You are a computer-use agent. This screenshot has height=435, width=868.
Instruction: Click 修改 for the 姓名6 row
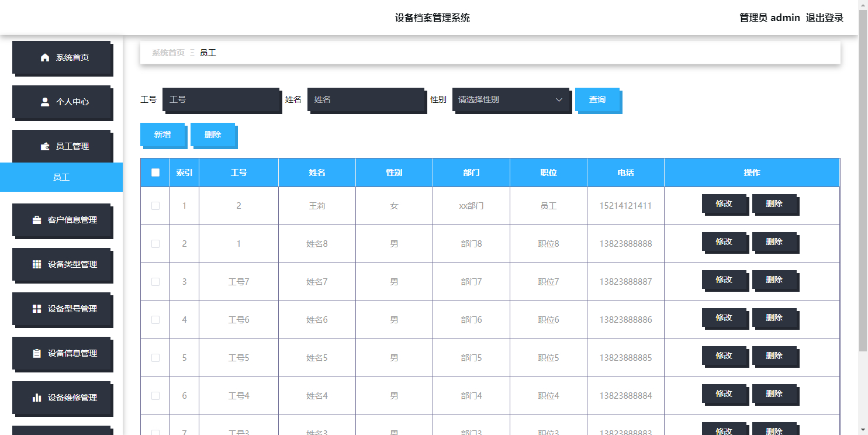[x=724, y=317]
